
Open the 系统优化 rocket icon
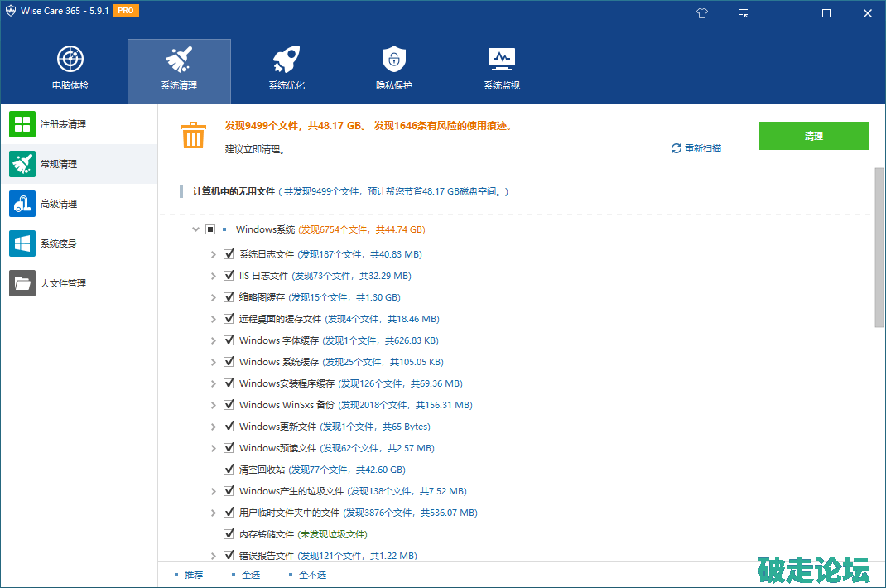pos(287,60)
